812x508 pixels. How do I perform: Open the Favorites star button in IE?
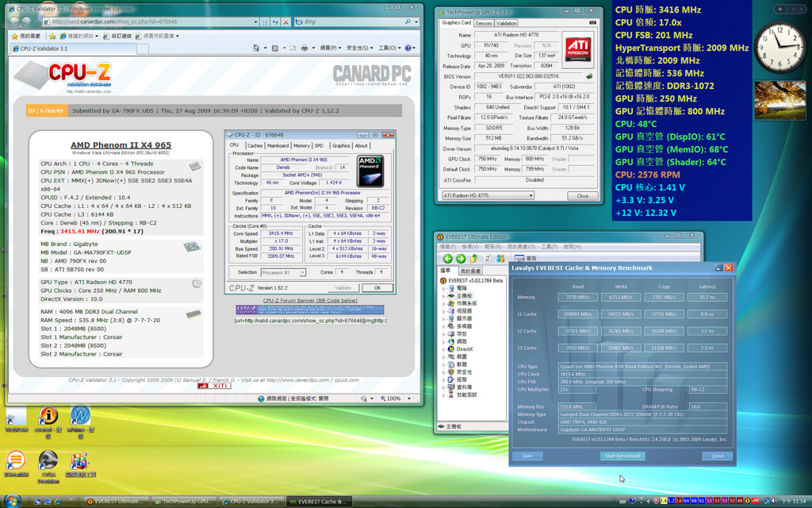(x=26, y=36)
